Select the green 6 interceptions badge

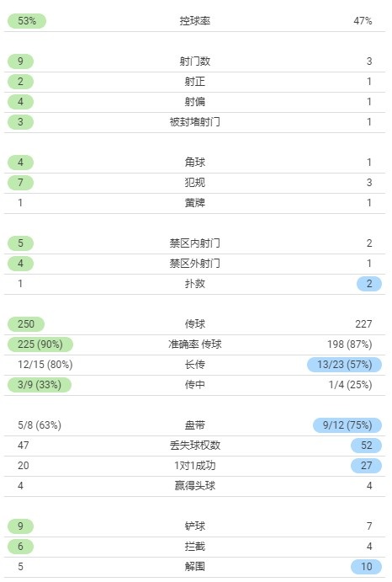[x=20, y=547]
